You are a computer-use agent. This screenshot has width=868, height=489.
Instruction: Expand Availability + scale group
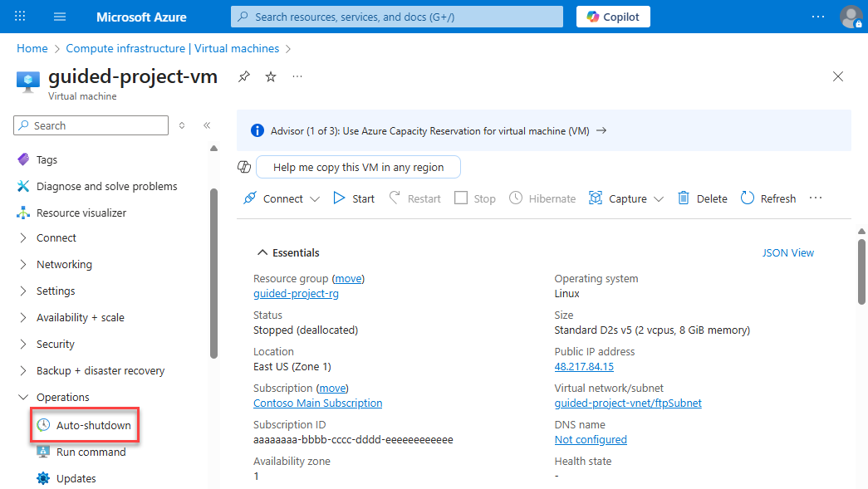pyautogui.click(x=81, y=317)
